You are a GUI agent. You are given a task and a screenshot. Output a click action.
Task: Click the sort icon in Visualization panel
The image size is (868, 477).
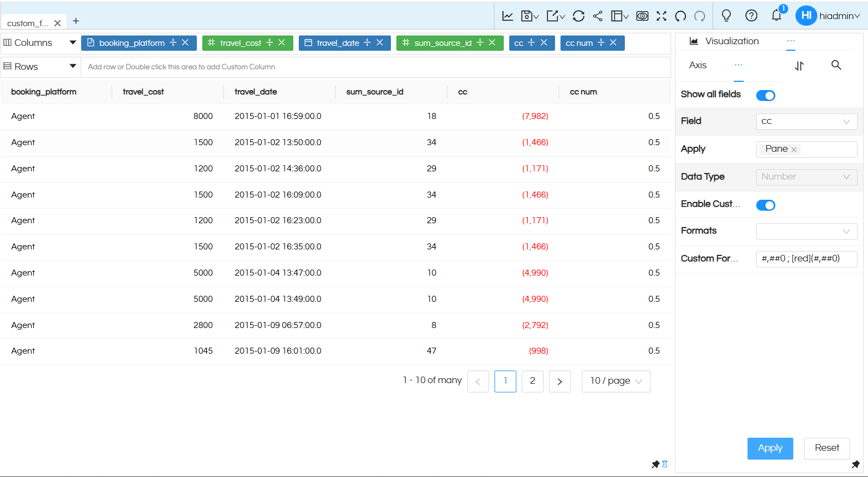pyautogui.click(x=799, y=65)
